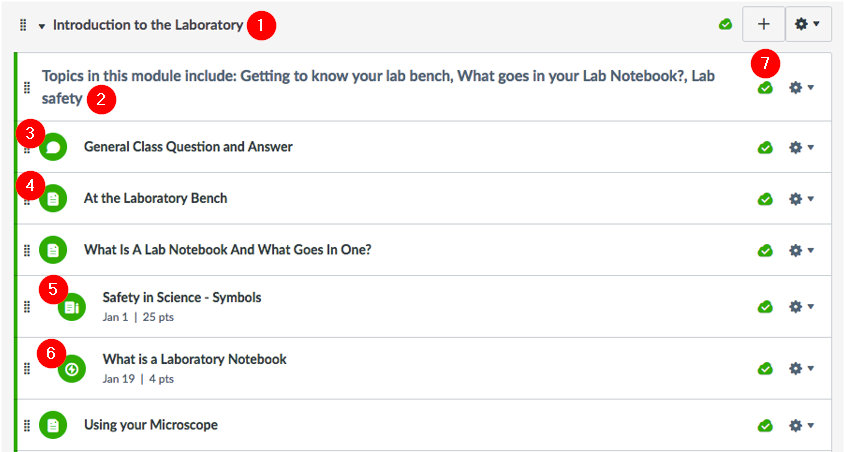Click the page icon for What Is A Lab Notebook

[x=53, y=250]
